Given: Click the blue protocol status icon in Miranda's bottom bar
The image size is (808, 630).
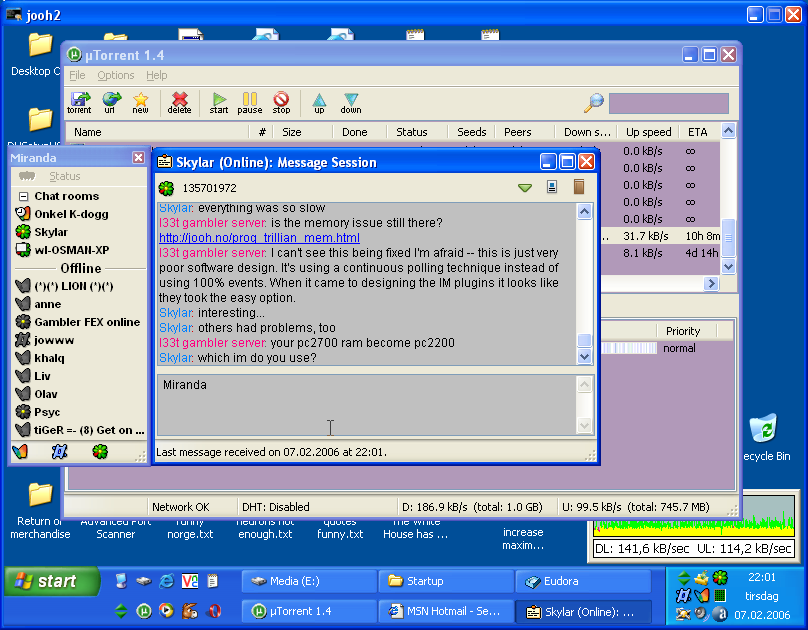Looking at the screenshot, I should pyautogui.click(x=60, y=452).
